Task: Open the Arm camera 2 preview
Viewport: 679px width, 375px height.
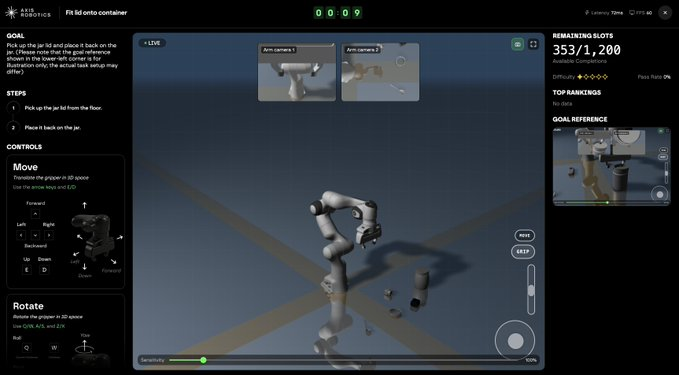Action: click(380, 72)
